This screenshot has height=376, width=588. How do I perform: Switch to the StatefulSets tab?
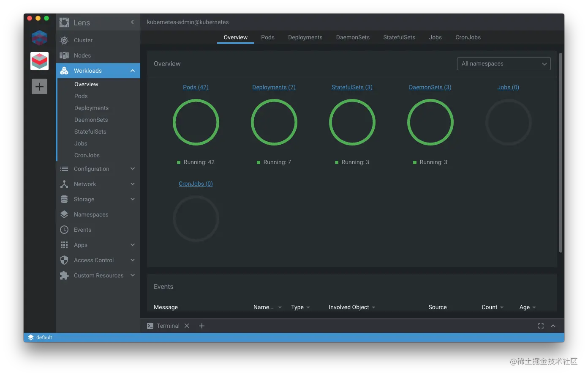[399, 37]
